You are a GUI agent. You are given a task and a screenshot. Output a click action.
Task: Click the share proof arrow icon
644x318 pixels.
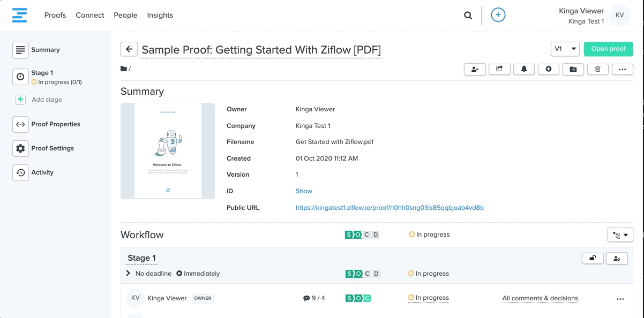pyautogui.click(x=499, y=69)
